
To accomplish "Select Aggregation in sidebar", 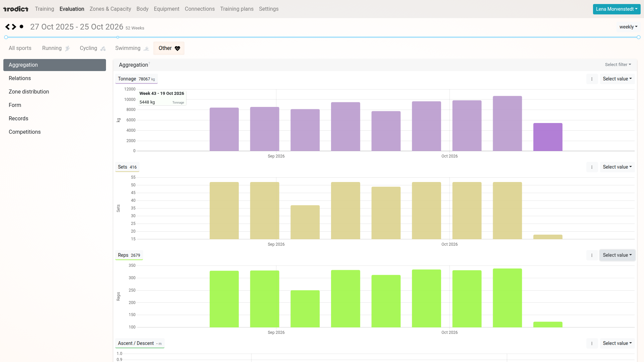I will [55, 65].
